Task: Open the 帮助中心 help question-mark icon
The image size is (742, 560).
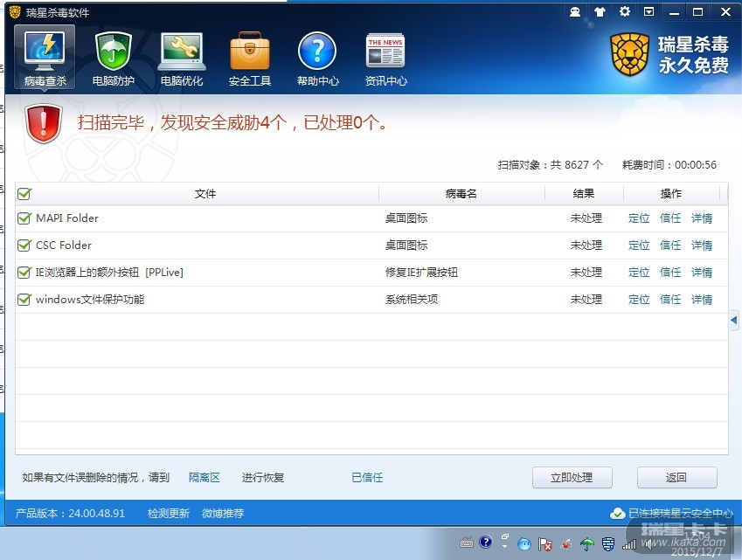Action: point(317,58)
